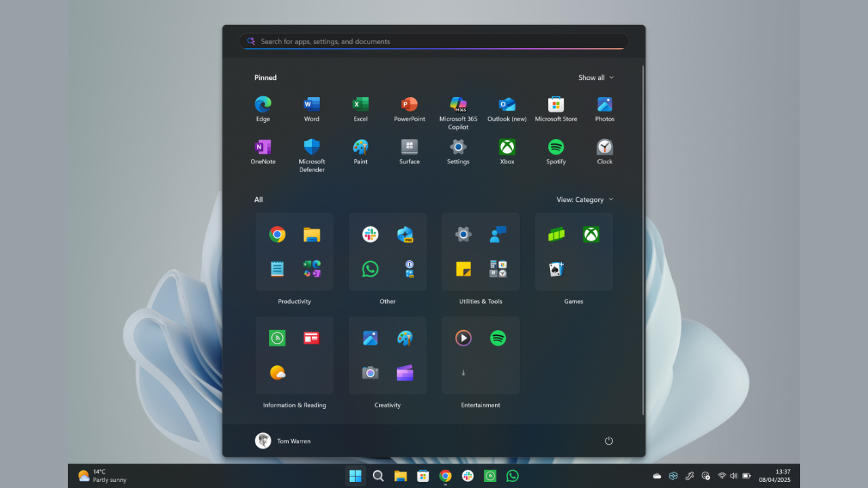Open the green bars app in Games
The height and width of the screenshot is (488, 868).
pos(557,235)
